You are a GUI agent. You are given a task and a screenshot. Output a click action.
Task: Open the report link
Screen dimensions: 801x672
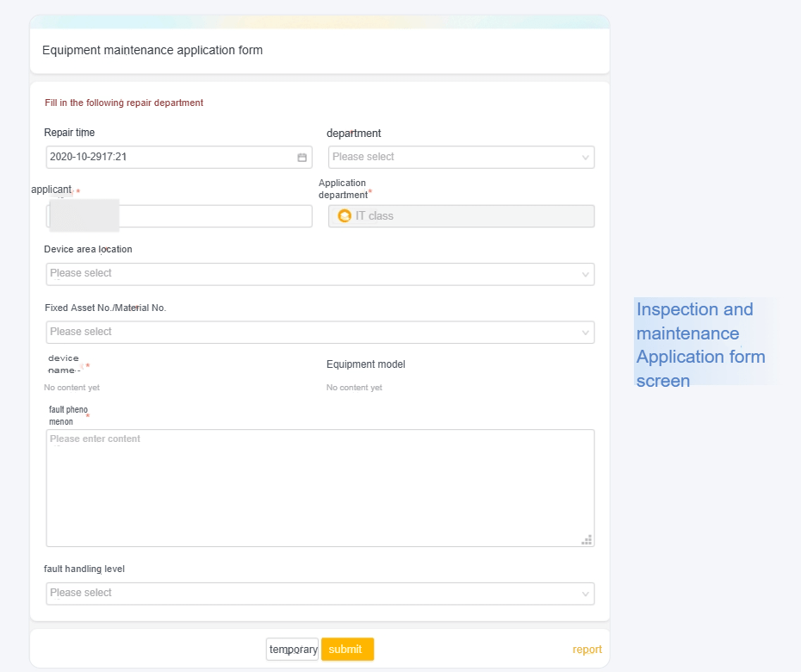587,650
